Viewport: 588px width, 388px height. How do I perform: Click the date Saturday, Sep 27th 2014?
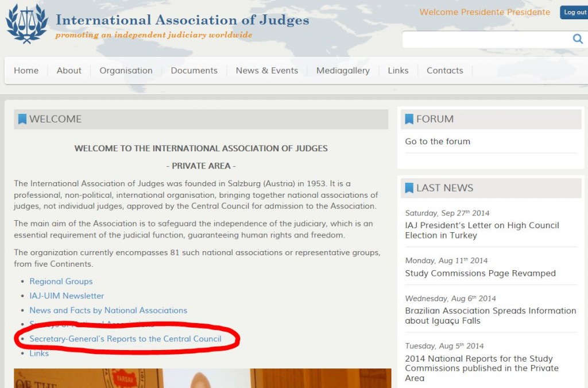447,213
